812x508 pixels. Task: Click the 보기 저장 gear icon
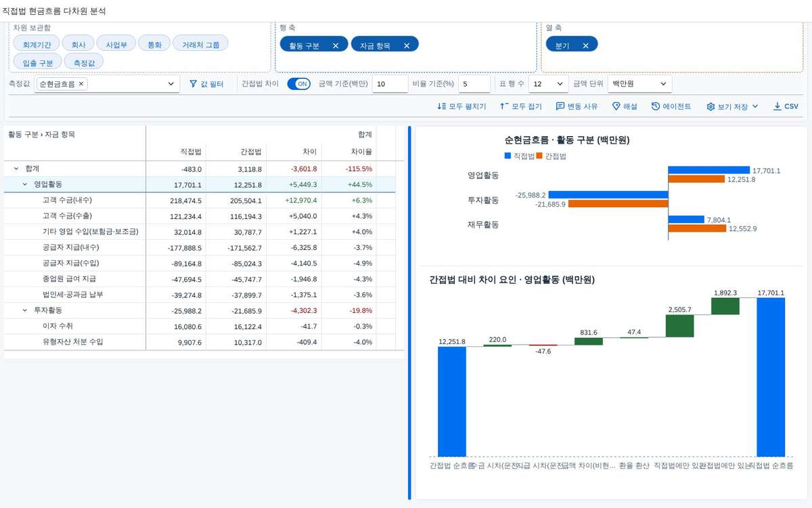pos(710,106)
